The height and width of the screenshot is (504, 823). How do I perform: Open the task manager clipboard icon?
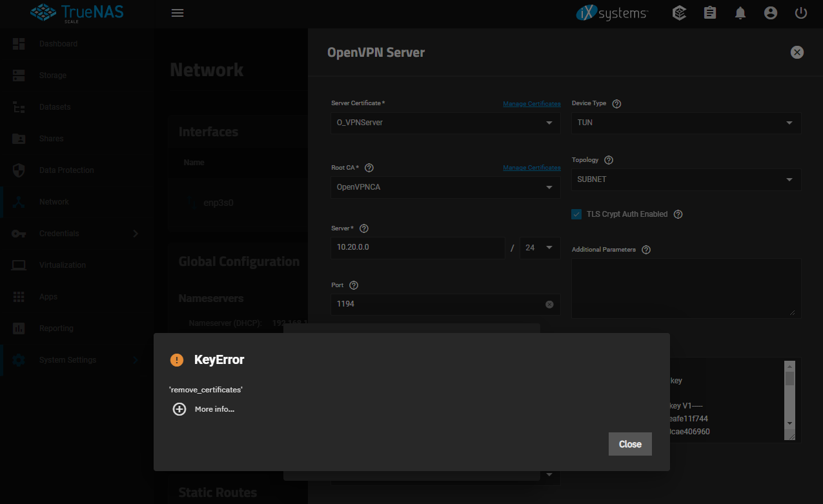pos(710,13)
